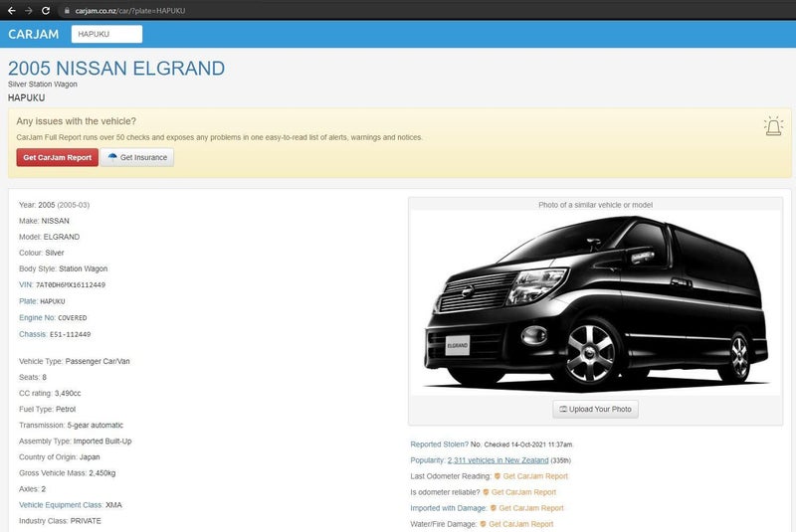The height and width of the screenshot is (532, 796).
Task: Click the Gross Vehicle Mass value 2,450kg
Action: point(102,472)
